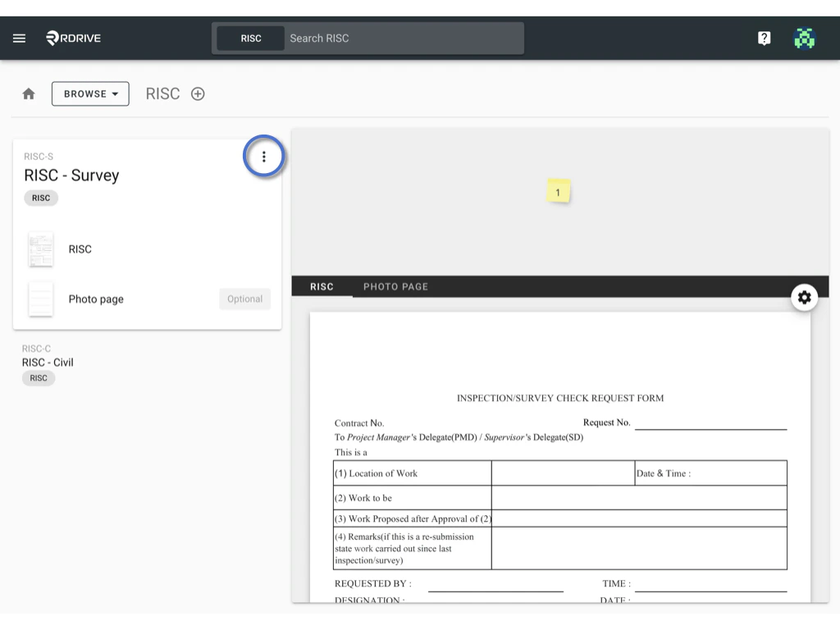Click the Search RISC input field

tap(404, 38)
